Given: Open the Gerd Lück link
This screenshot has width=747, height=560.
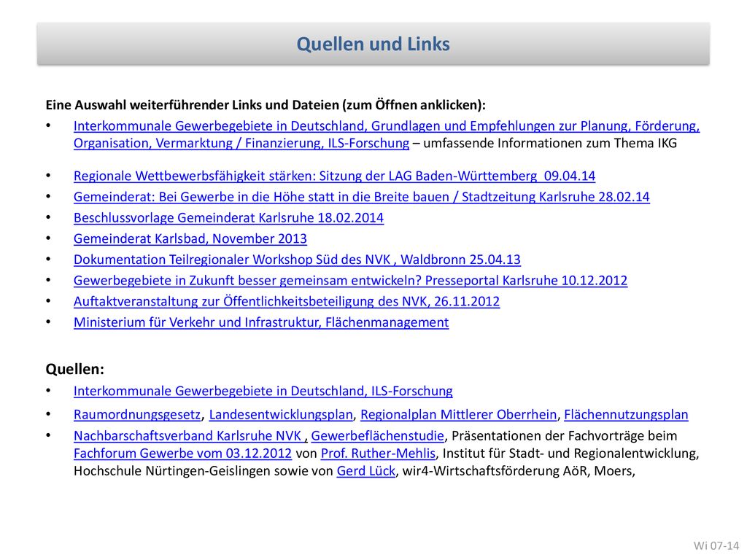Looking at the screenshot, I should [x=366, y=471].
